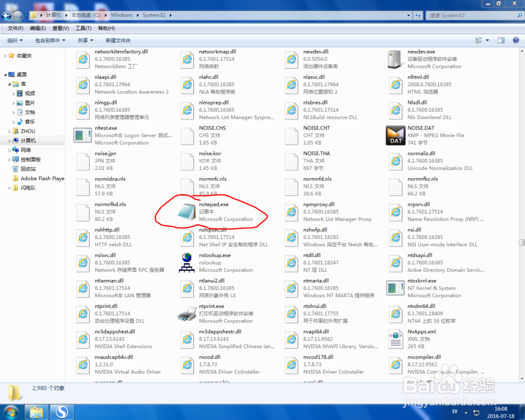Open the 编辑(E) menu

[37, 28]
